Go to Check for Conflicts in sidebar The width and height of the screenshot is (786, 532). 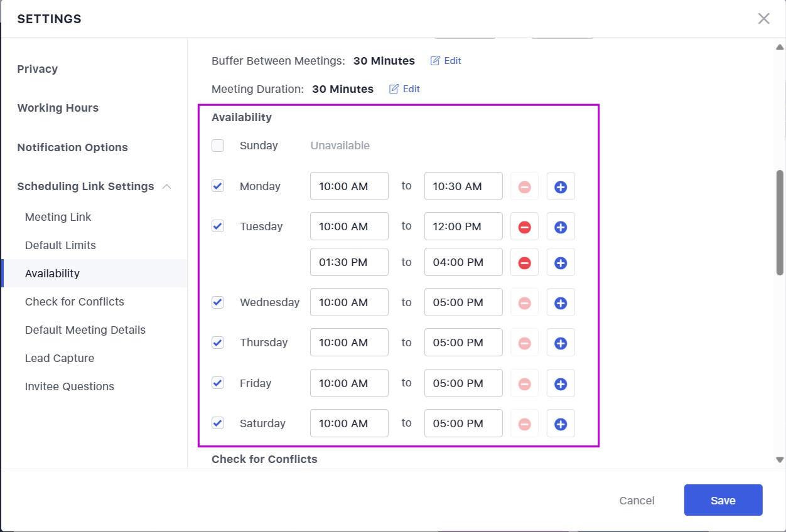point(75,302)
